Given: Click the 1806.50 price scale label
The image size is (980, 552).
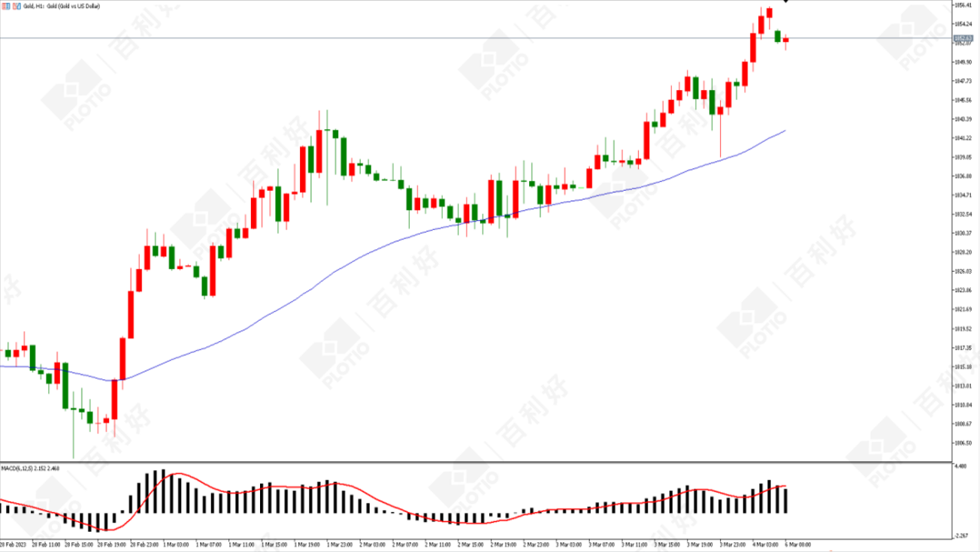Looking at the screenshot, I should 963,443.
